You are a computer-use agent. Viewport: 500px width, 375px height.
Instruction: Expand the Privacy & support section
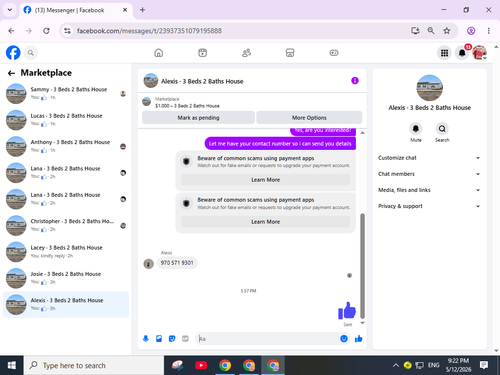[429, 206]
